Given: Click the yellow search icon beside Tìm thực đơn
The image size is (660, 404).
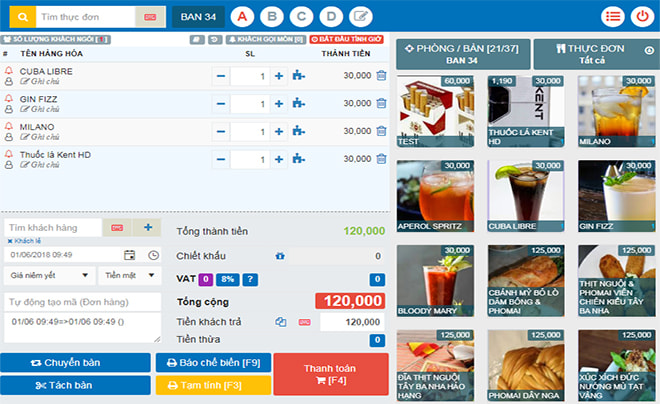Looking at the screenshot, I should [x=22, y=17].
